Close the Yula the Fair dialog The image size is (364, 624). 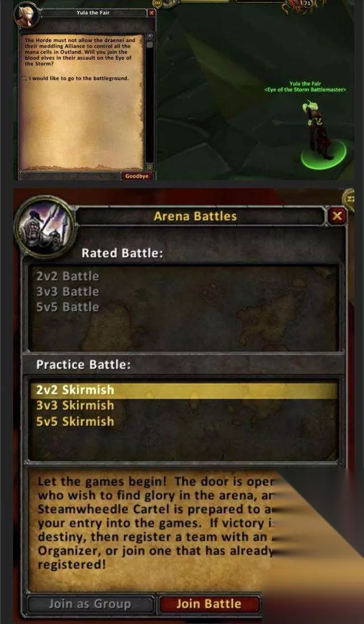(151, 13)
